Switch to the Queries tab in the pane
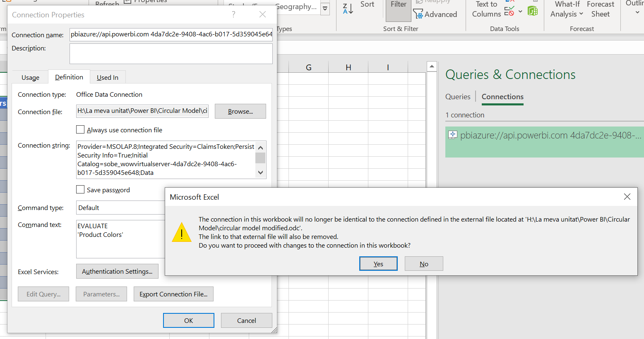Screen dimensions: 644x339 tap(458, 97)
